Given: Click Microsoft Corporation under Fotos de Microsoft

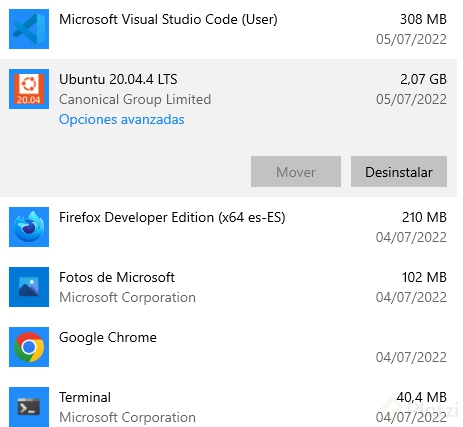Looking at the screenshot, I should pyautogui.click(x=127, y=297).
